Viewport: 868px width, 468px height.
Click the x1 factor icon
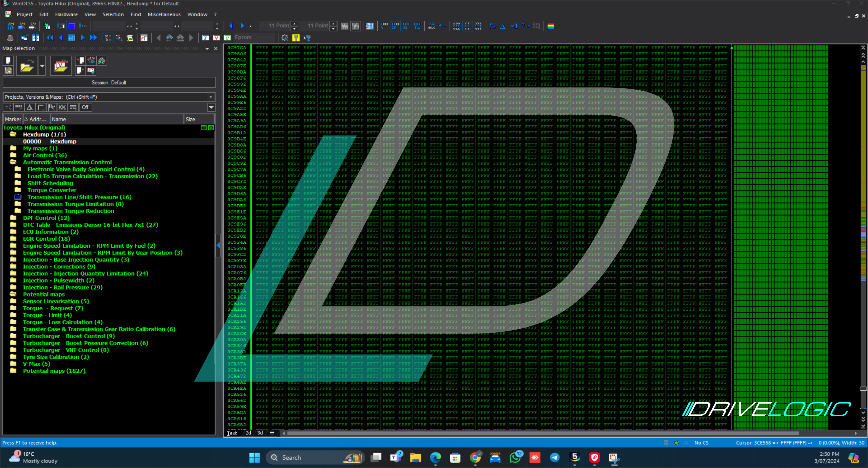[x=514, y=26]
